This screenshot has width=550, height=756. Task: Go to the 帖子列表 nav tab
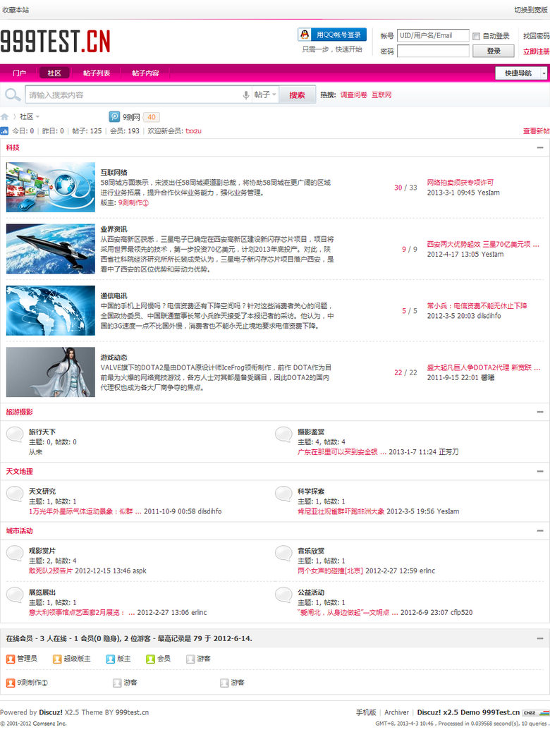[x=97, y=73]
